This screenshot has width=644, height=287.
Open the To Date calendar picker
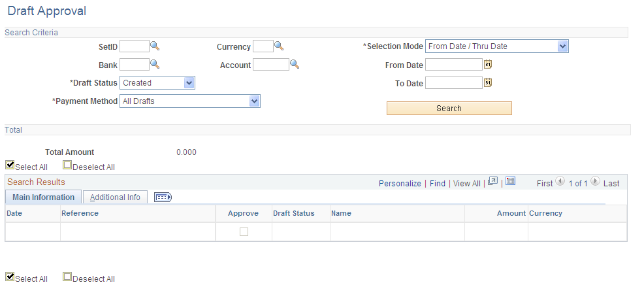click(x=487, y=82)
